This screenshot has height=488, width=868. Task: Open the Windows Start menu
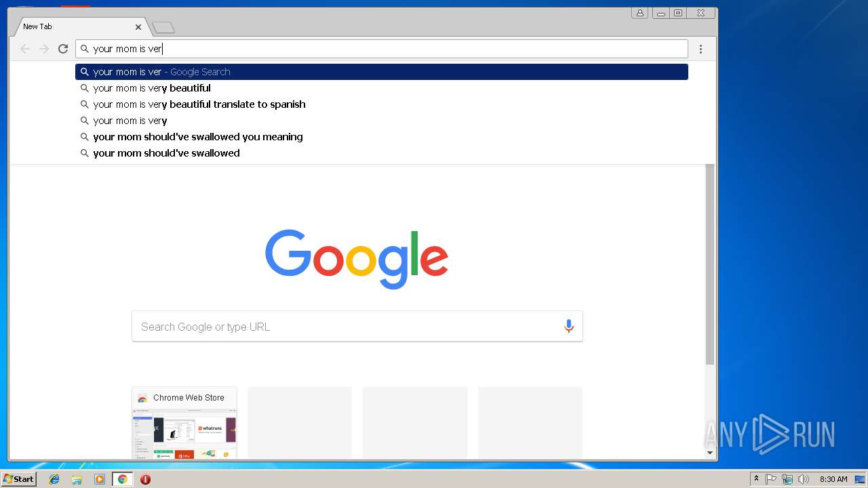click(x=18, y=479)
